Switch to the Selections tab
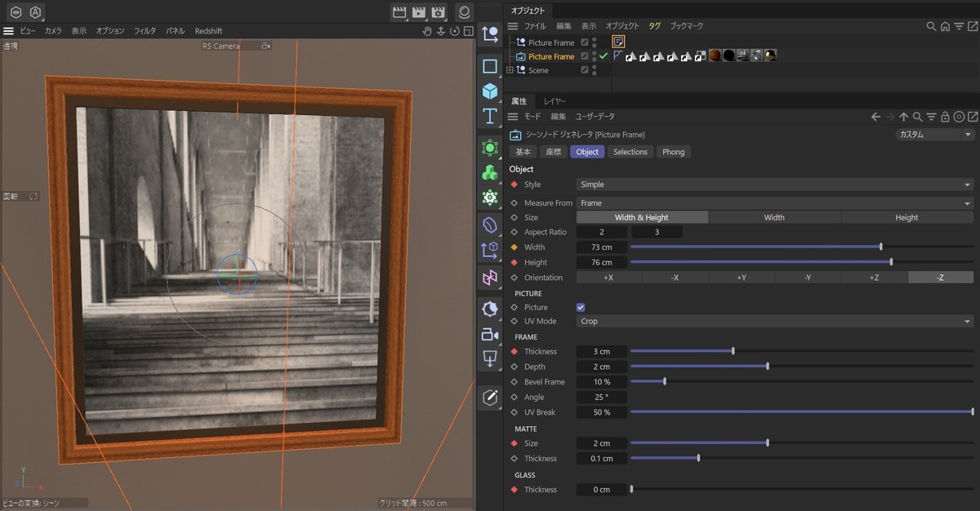 (x=630, y=152)
